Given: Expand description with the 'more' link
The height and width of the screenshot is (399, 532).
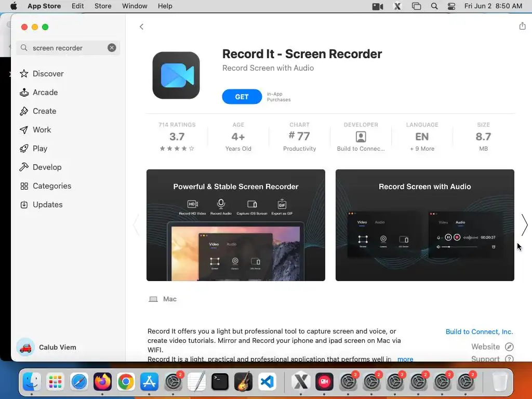Looking at the screenshot, I should [405, 359].
